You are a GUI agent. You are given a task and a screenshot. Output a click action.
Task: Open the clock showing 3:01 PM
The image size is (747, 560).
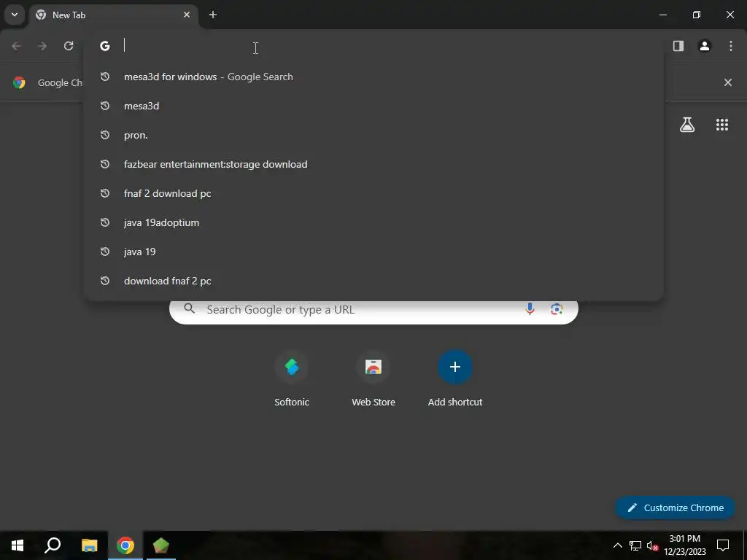[x=684, y=545]
